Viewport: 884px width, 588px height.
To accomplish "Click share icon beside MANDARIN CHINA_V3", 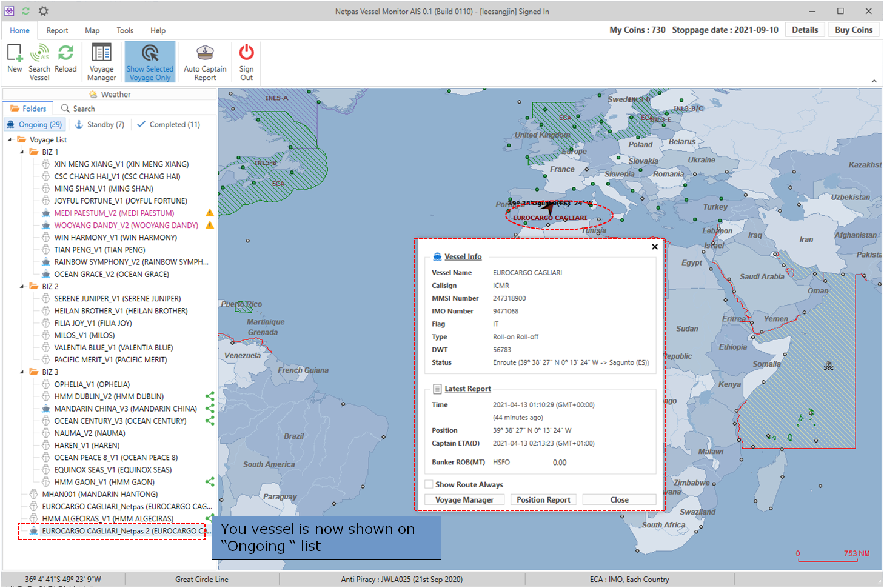I will point(210,409).
